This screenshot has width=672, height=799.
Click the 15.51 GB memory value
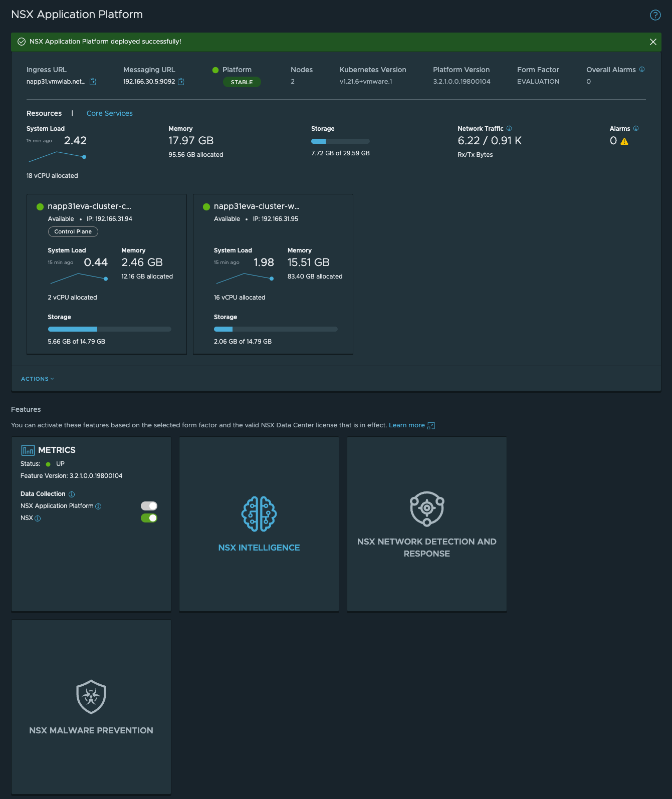(x=309, y=262)
